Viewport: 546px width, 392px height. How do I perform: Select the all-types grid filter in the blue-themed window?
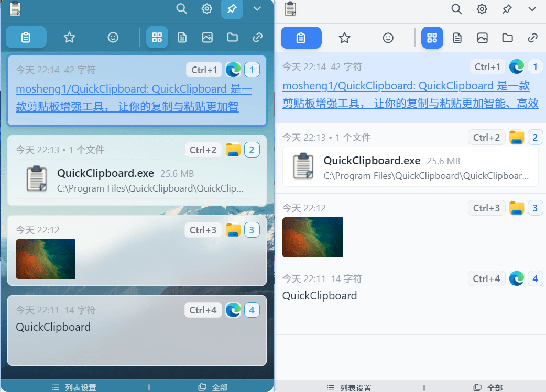click(x=157, y=37)
